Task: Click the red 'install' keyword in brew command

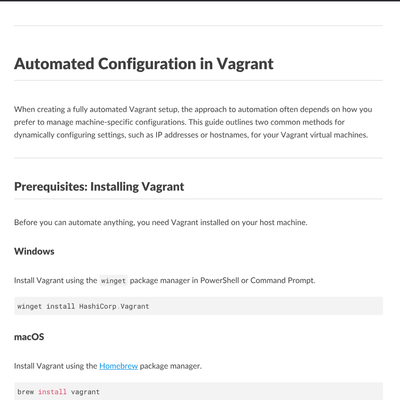Action: [x=52, y=392]
